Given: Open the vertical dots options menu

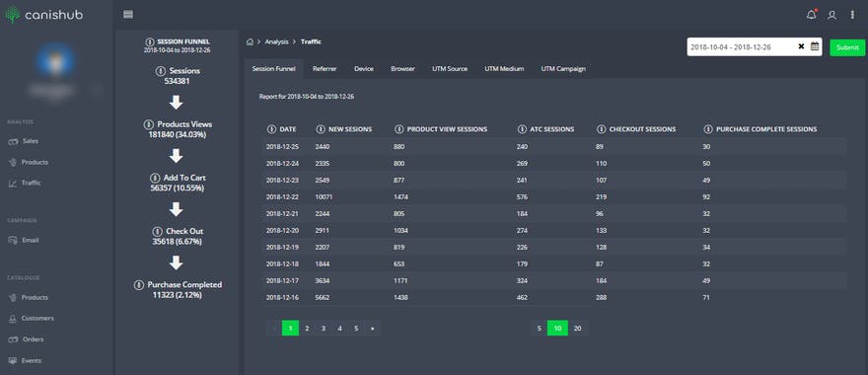Looking at the screenshot, I should [x=852, y=15].
